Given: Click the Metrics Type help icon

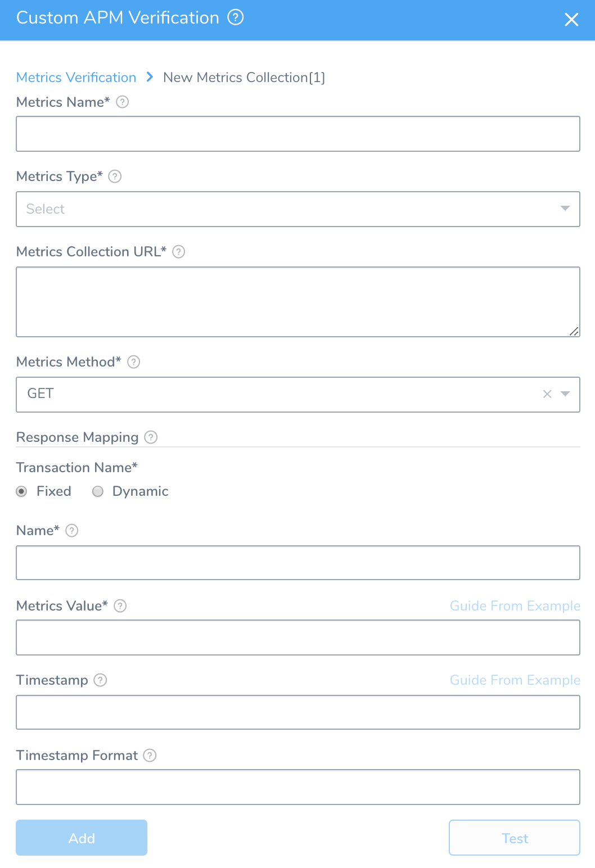Looking at the screenshot, I should 115,176.
